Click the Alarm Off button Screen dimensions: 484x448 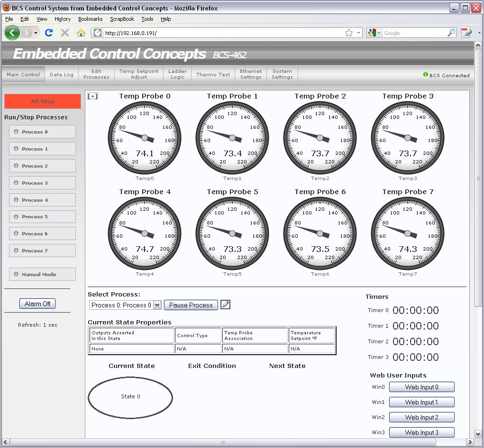pyautogui.click(x=37, y=304)
